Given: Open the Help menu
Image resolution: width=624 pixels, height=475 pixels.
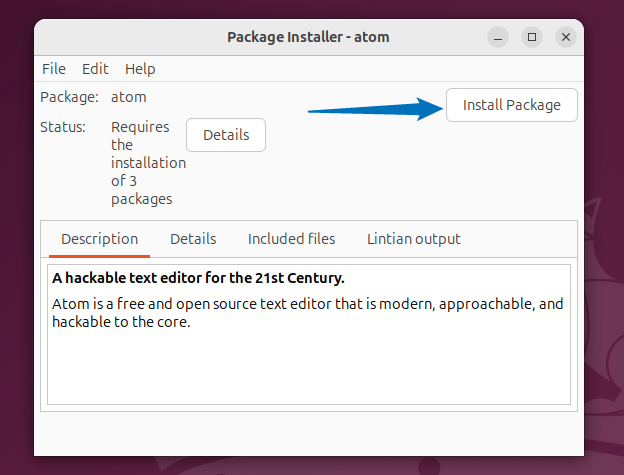Looking at the screenshot, I should pyautogui.click(x=140, y=69).
